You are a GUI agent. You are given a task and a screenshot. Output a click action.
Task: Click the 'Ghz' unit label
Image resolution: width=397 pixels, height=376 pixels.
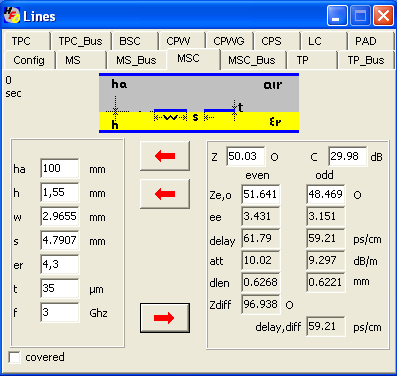[98, 313]
